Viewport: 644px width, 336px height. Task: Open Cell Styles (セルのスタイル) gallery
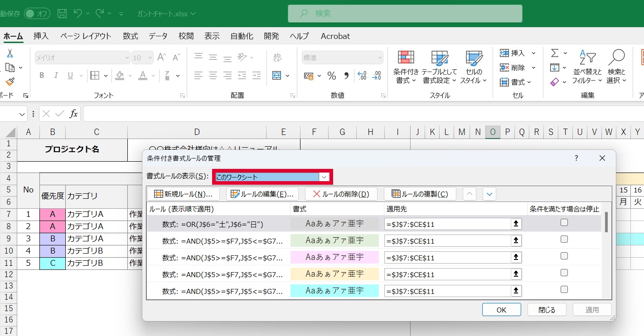[474, 67]
